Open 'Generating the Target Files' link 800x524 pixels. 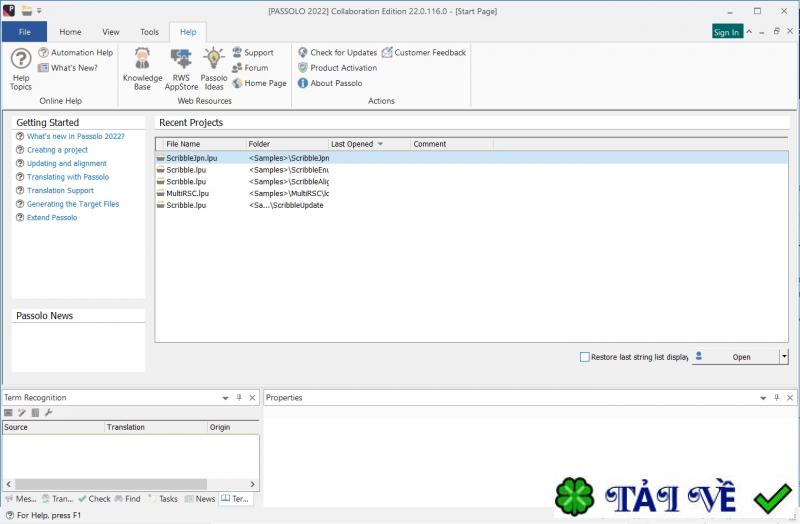pyautogui.click(x=73, y=204)
